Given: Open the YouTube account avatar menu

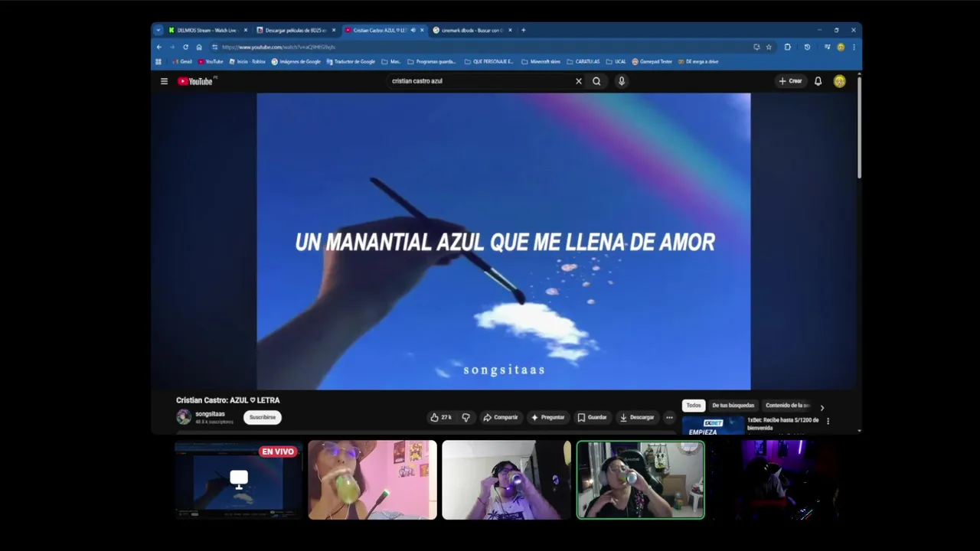Looking at the screenshot, I should click(840, 81).
